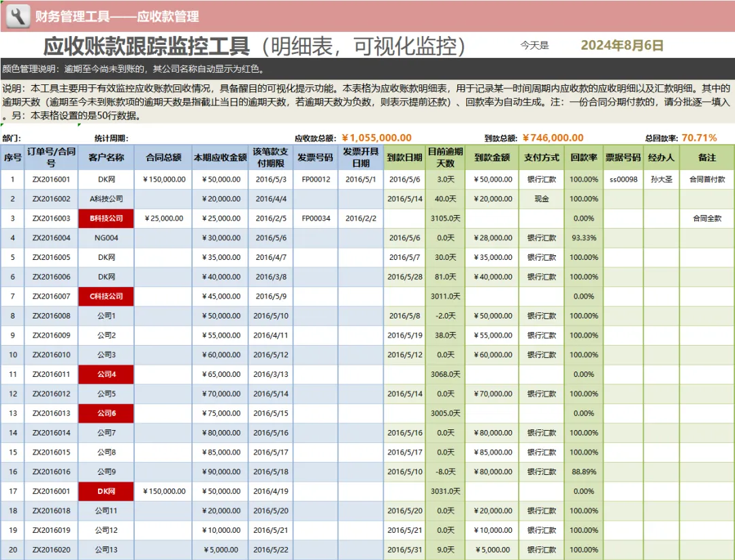The height and width of the screenshot is (560, 735).
Task: Select the 回款率 column header
Action: tap(584, 157)
